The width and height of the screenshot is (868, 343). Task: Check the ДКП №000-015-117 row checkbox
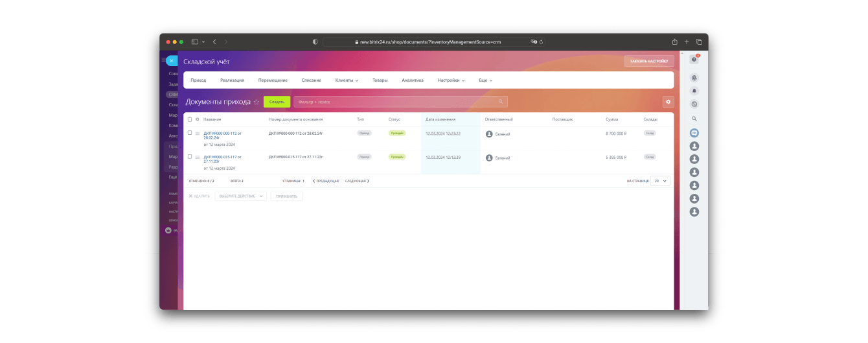tap(190, 156)
